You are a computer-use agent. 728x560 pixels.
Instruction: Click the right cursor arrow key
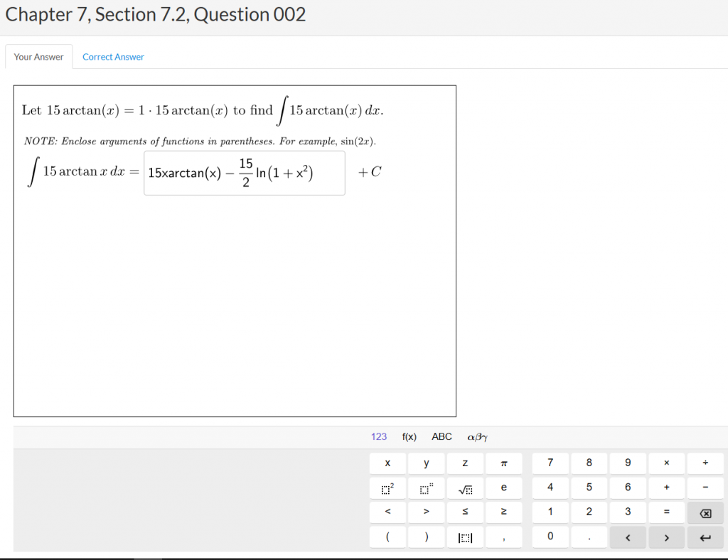tap(667, 537)
